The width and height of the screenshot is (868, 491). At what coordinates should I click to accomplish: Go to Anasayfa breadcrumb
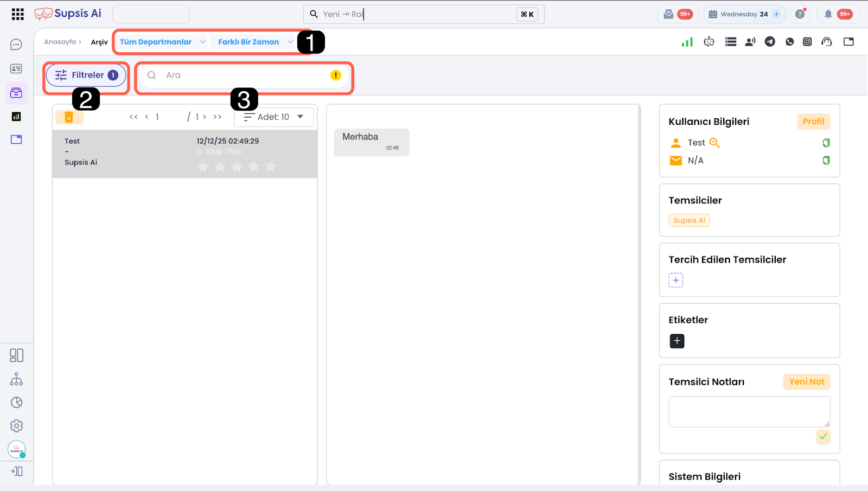(x=60, y=42)
